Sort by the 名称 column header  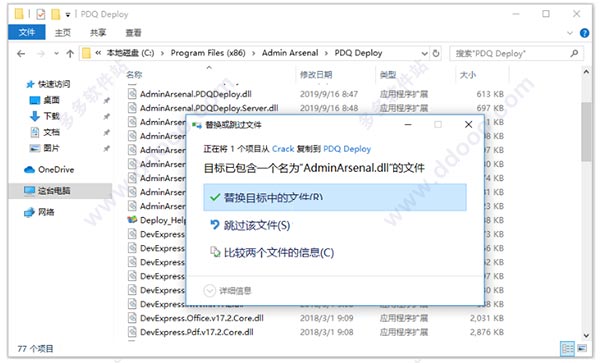134,75
